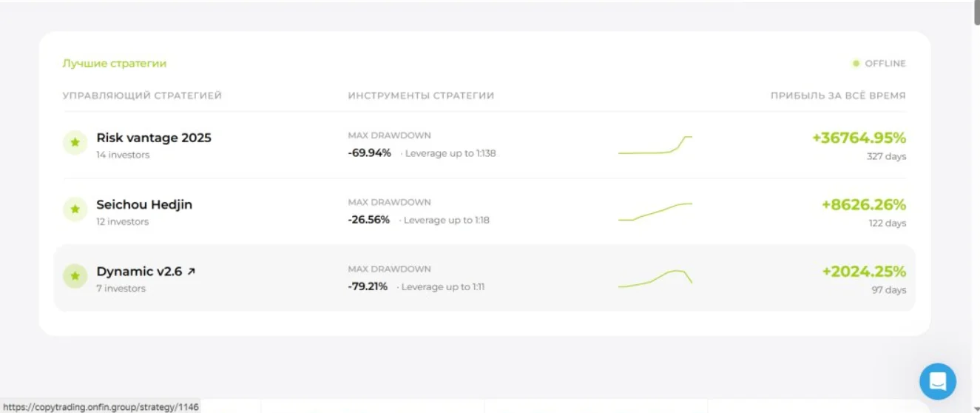
Task: Click the +36764.95% profit value
Action: (x=859, y=138)
